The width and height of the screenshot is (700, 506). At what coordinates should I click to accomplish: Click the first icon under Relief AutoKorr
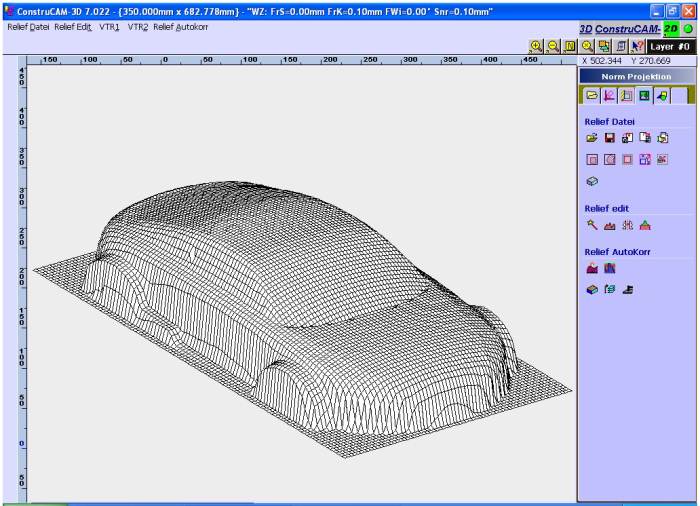[591, 268]
